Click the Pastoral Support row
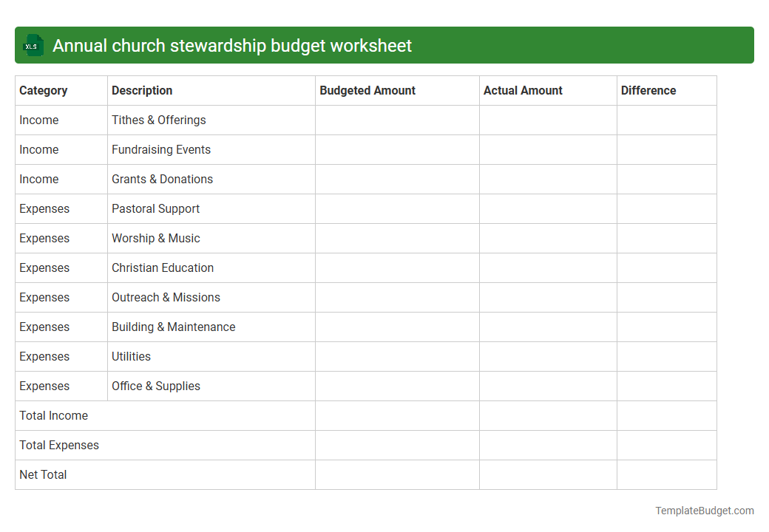The image size is (769, 532). (155, 208)
